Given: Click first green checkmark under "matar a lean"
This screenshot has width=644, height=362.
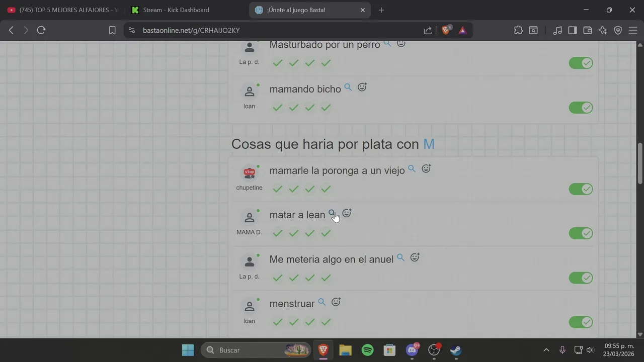Looking at the screenshot, I should 277,233.
